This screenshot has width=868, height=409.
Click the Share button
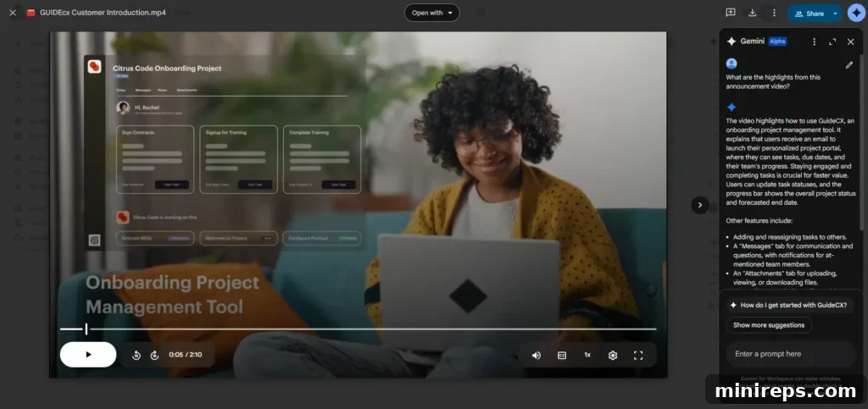(x=809, y=14)
